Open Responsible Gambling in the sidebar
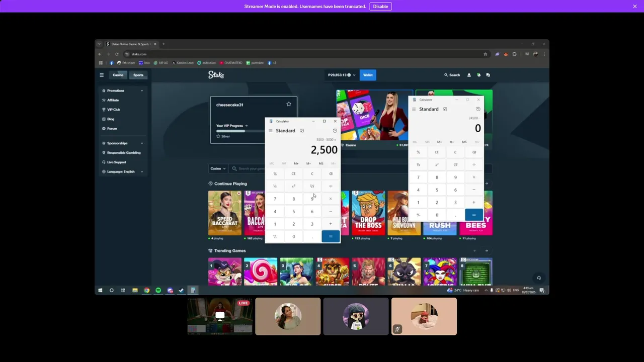 pos(123,153)
